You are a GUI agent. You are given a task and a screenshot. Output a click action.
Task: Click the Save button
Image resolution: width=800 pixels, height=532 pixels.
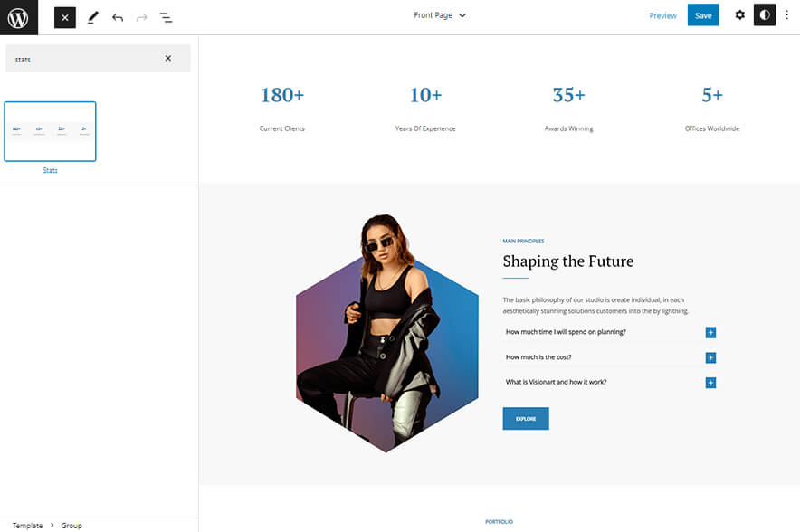tap(703, 14)
